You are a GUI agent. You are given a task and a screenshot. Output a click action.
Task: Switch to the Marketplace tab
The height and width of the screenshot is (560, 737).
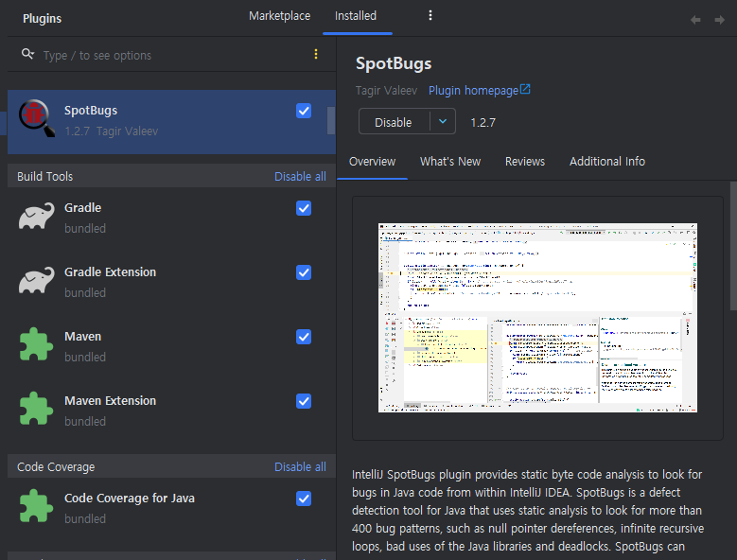[280, 16]
